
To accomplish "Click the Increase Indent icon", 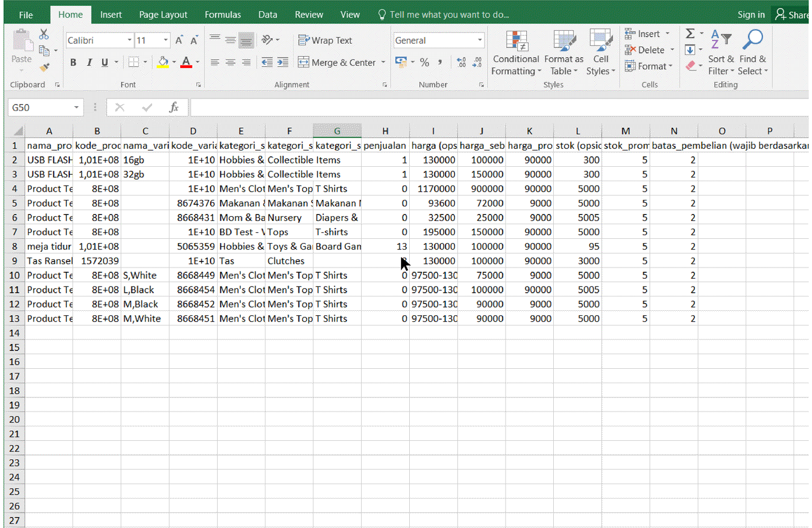I will [283, 62].
